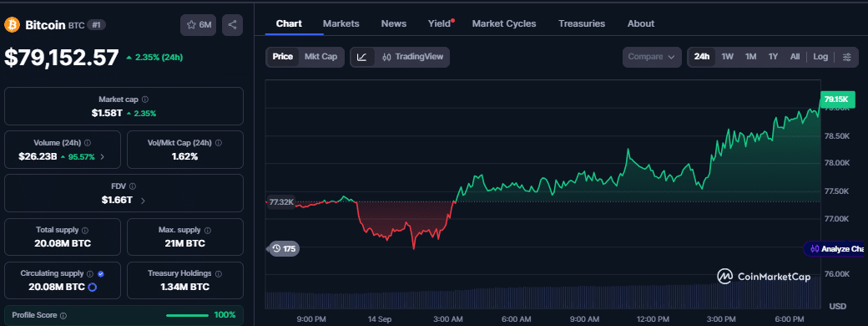Click the USD currency label on chart

(x=837, y=307)
